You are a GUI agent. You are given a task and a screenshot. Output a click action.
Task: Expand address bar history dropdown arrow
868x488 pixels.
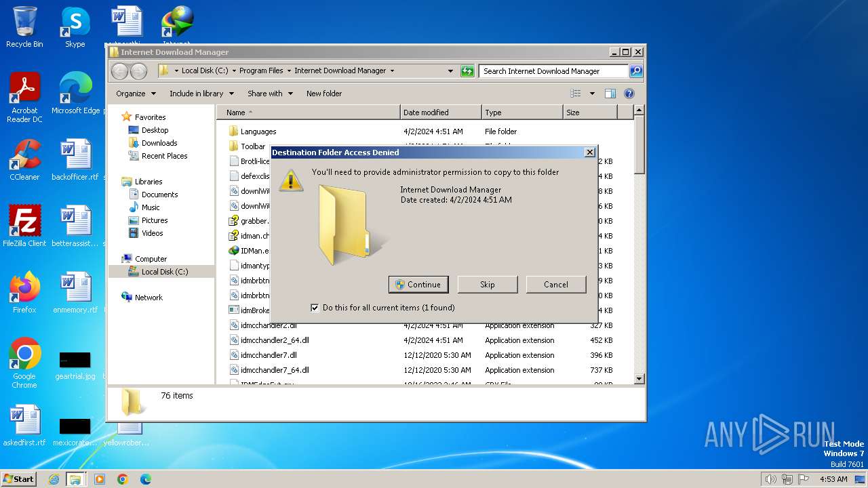[450, 70]
